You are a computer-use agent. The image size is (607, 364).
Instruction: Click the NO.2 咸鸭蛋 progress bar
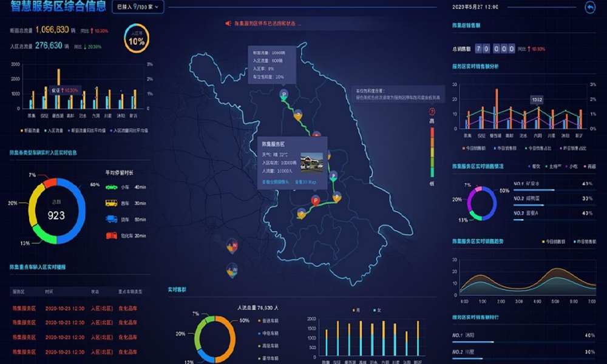tap(555, 205)
